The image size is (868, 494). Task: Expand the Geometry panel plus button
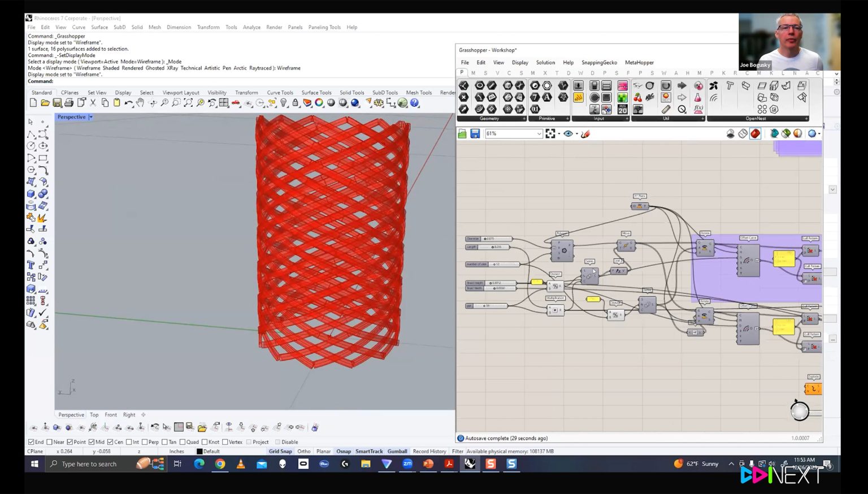(x=524, y=119)
